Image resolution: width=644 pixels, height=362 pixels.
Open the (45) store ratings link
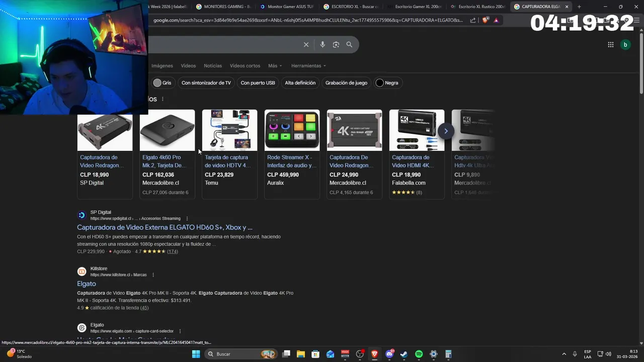pyautogui.click(x=144, y=308)
